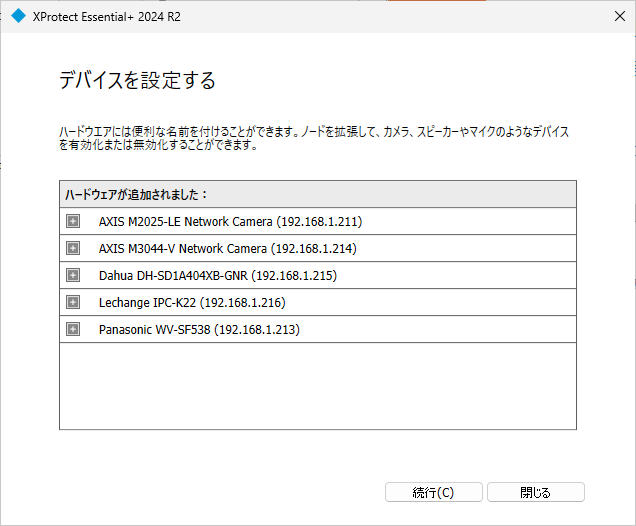This screenshot has height=526, width=636.
Task: Select the AXIS M3044-V Network Camera (192.168.1.214) text
Action: 228,249
